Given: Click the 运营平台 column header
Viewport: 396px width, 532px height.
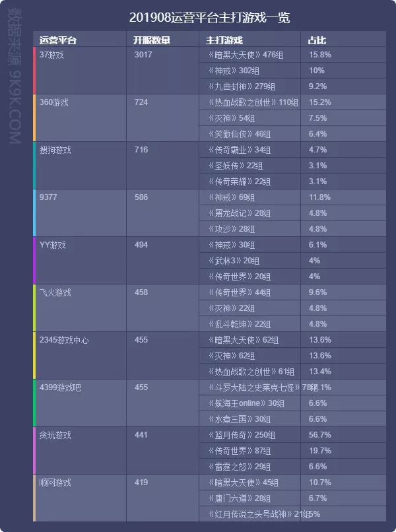Looking at the screenshot, I should (x=58, y=40).
